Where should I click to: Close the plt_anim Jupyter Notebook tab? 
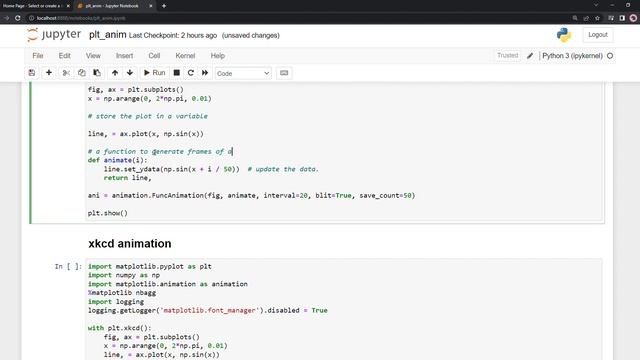coord(151,6)
